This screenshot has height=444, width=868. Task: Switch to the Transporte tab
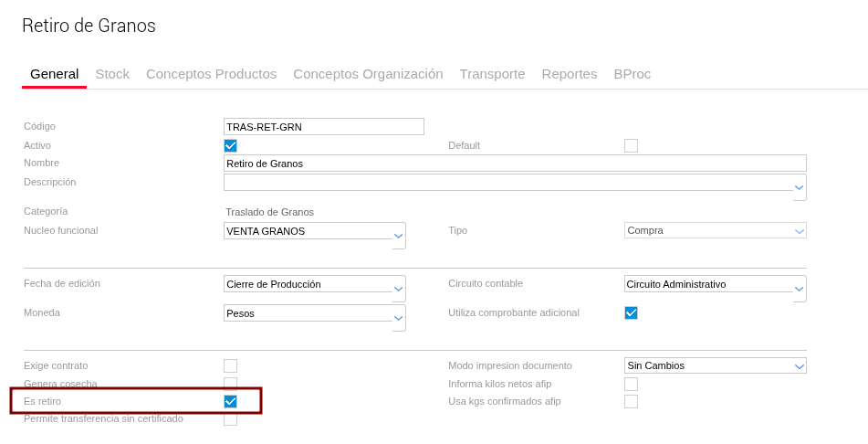click(492, 74)
